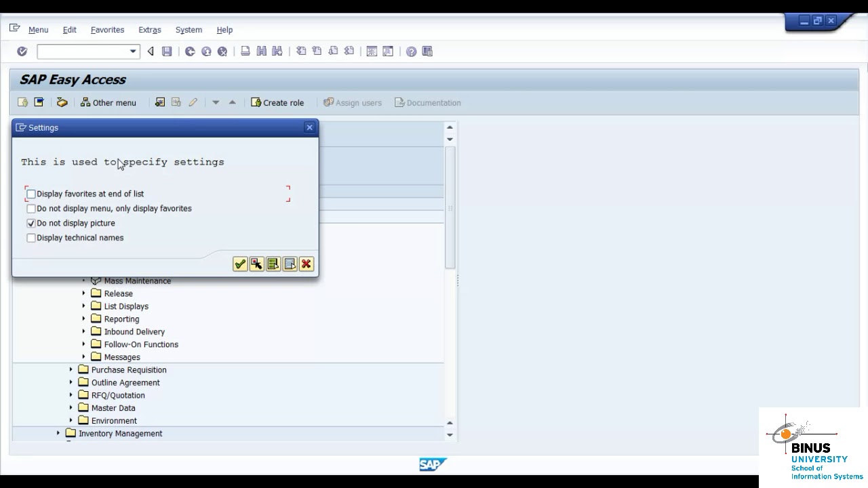Click the Change Favorites pencil icon
This screenshot has width=868, height=488.
[x=193, y=102]
